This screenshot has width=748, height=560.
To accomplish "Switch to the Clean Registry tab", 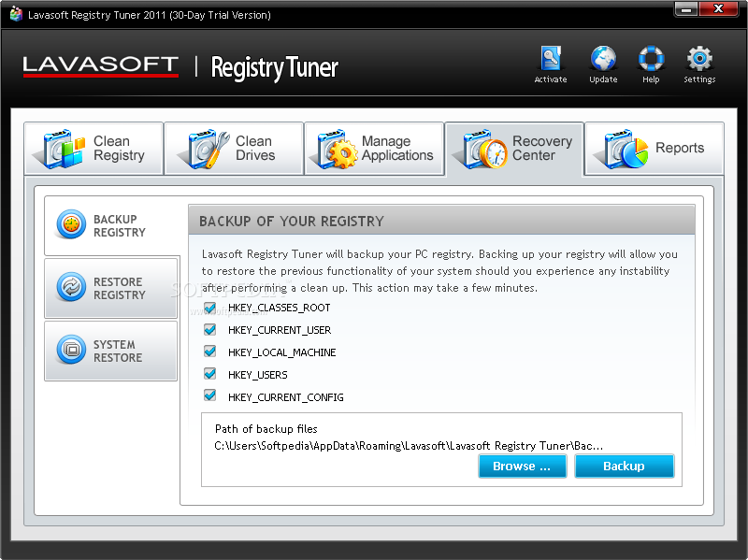I will click(93, 149).
